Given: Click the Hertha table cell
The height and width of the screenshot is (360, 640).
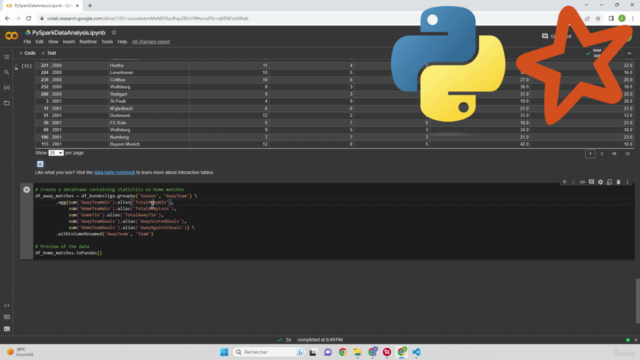Looking at the screenshot, I should click(149, 65).
